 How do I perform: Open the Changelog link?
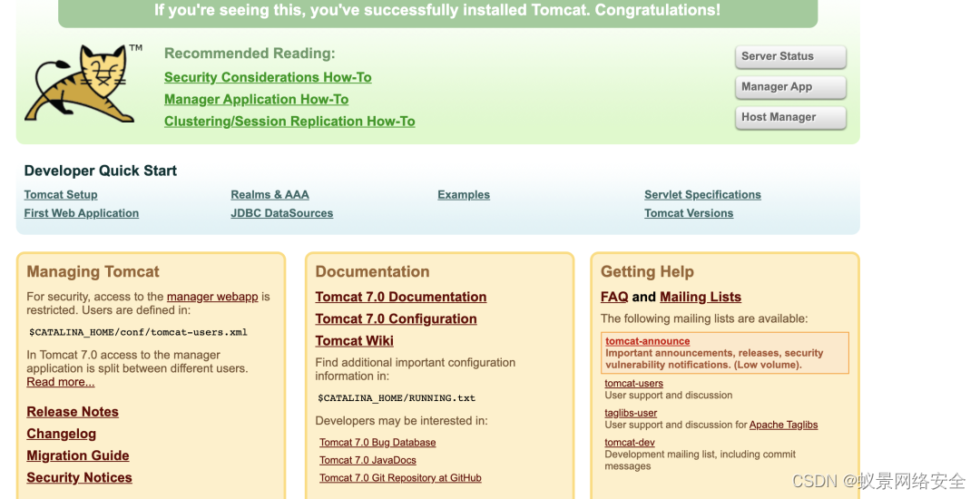pos(62,434)
